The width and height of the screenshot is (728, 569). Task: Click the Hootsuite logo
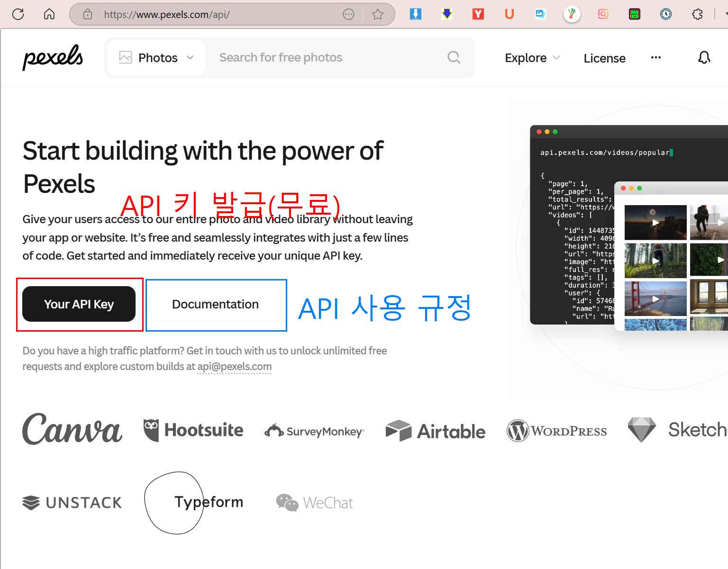point(193,430)
